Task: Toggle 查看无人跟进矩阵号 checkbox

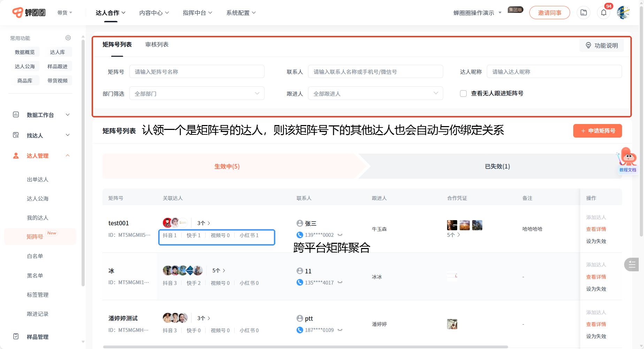Action: click(463, 94)
